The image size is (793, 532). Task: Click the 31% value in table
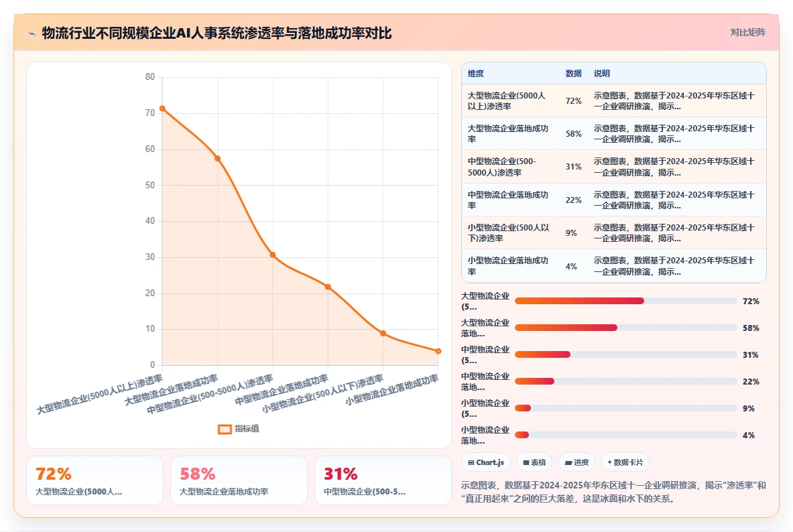pos(573,167)
